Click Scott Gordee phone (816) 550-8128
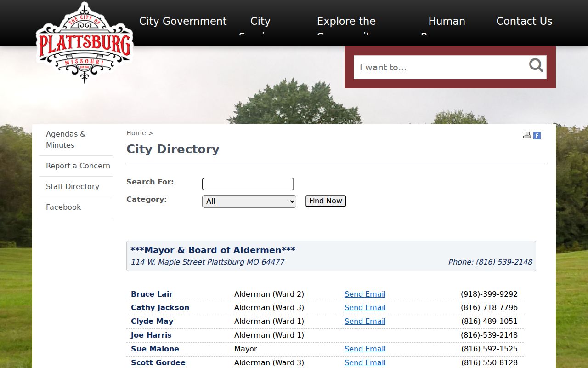The image size is (588, 368). 489,362
